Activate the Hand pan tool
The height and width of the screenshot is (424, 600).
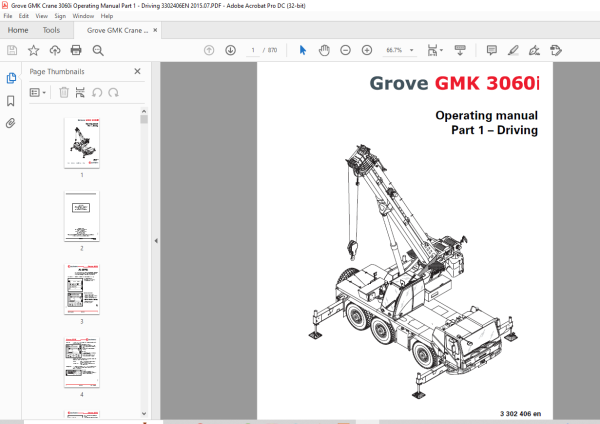(x=324, y=50)
